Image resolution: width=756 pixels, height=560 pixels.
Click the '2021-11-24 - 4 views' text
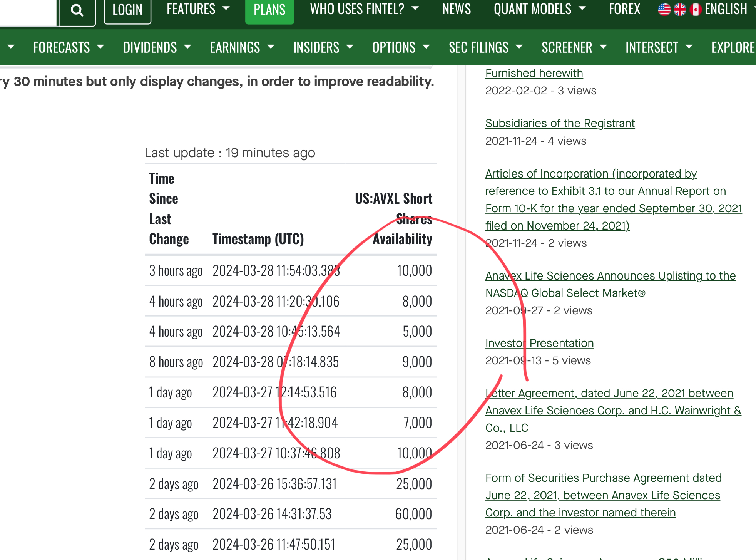click(536, 141)
